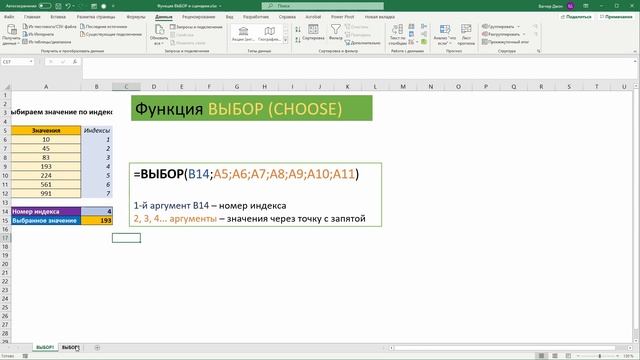The height and width of the screenshot is (360, 640).
Task: Switch to the Рецензирование ribbon tab
Action: [x=198, y=17]
